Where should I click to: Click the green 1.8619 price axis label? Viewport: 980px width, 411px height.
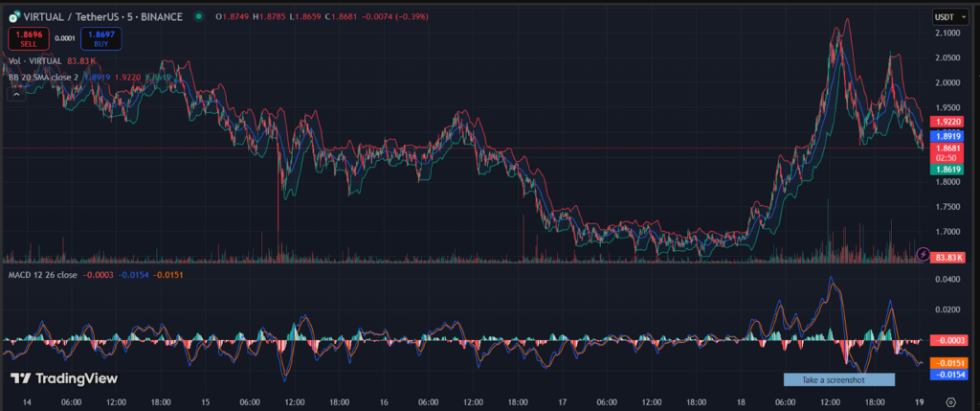948,168
